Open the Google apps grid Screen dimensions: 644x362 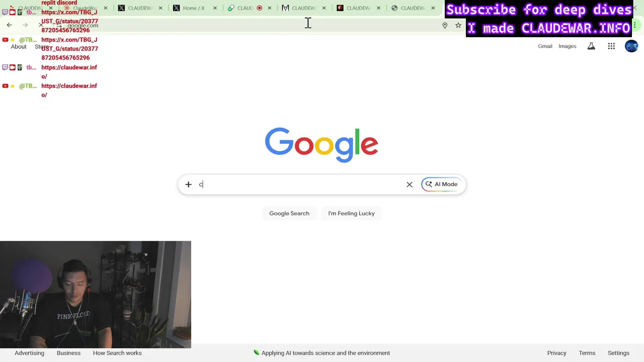[x=611, y=46]
